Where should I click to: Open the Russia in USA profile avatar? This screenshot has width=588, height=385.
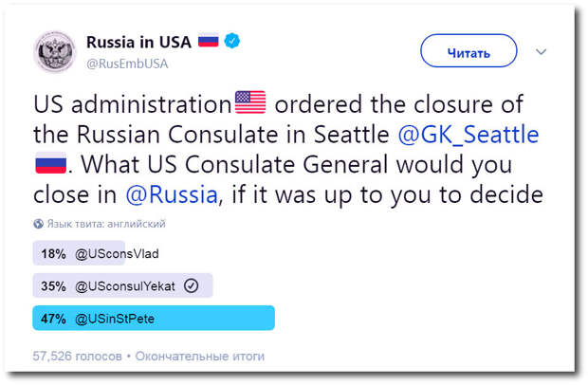55,51
